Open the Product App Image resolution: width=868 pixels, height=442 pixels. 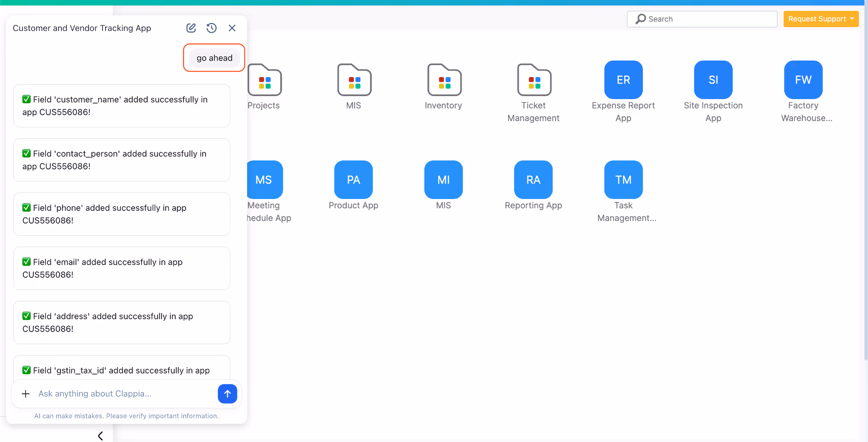353,180
